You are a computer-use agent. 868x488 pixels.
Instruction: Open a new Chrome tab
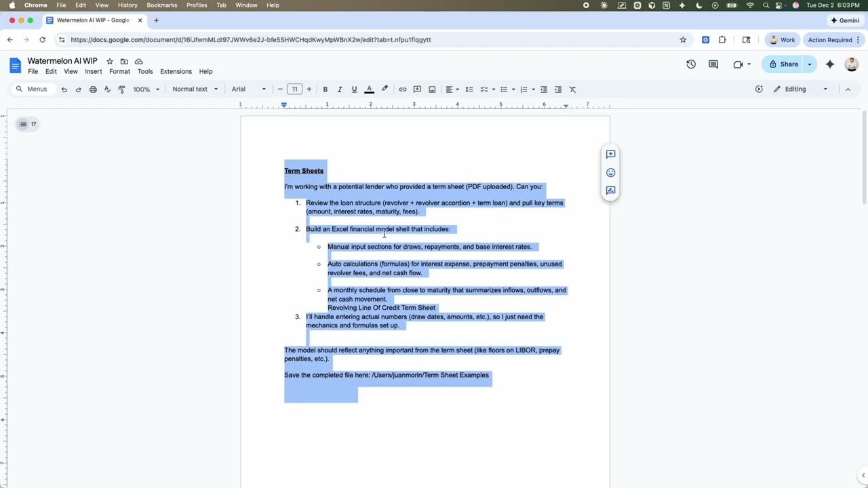tap(156, 20)
